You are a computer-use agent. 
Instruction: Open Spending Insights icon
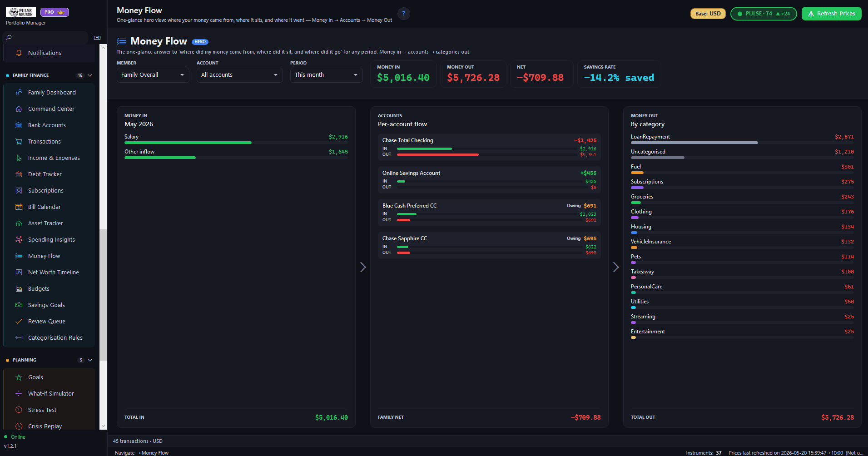(x=19, y=240)
